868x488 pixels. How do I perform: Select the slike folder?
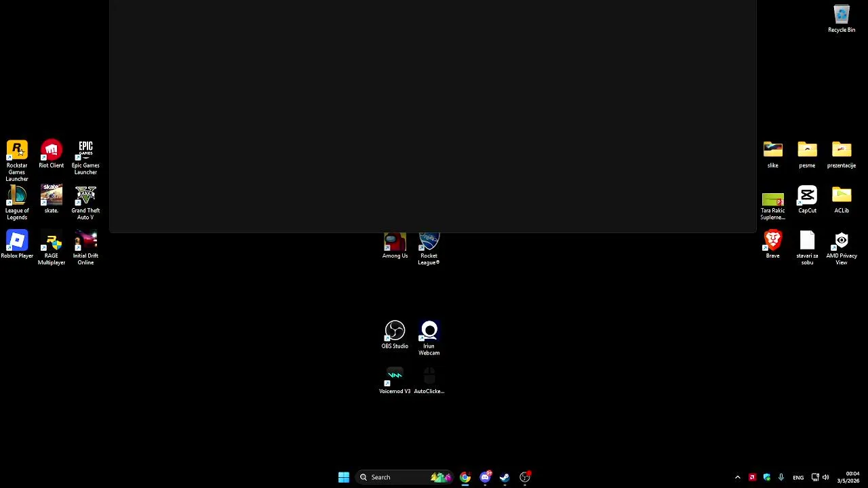[x=773, y=155]
